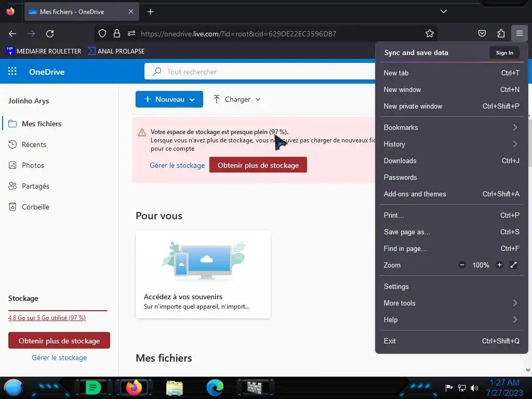Click the Start orb on the taskbar
This screenshot has height=399, width=532.
pyautogui.click(x=14, y=388)
